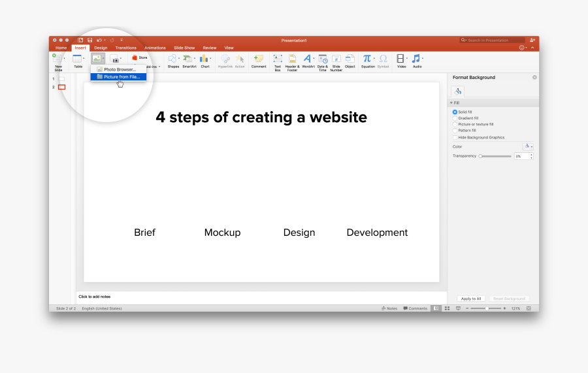This screenshot has width=588, height=373.
Task: Open the Office Store
Action: (140, 57)
